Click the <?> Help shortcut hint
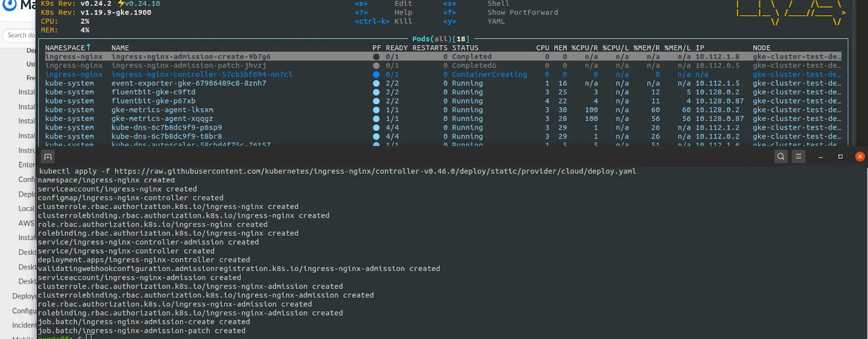 [x=384, y=12]
